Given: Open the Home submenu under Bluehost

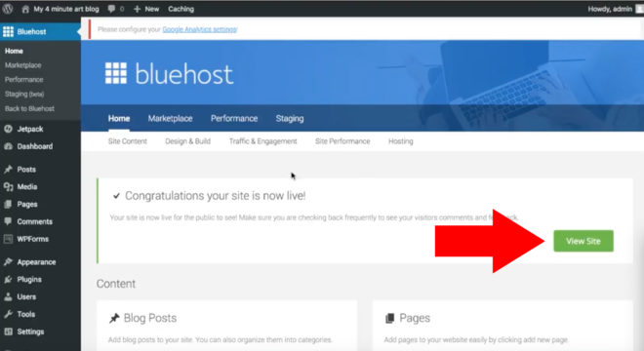Looking at the screenshot, I should (x=14, y=51).
